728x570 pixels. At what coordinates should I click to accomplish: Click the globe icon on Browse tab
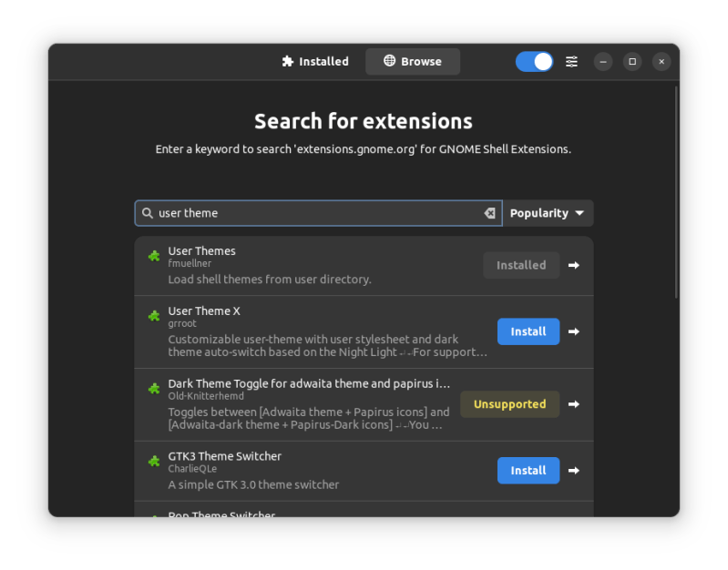tap(390, 60)
